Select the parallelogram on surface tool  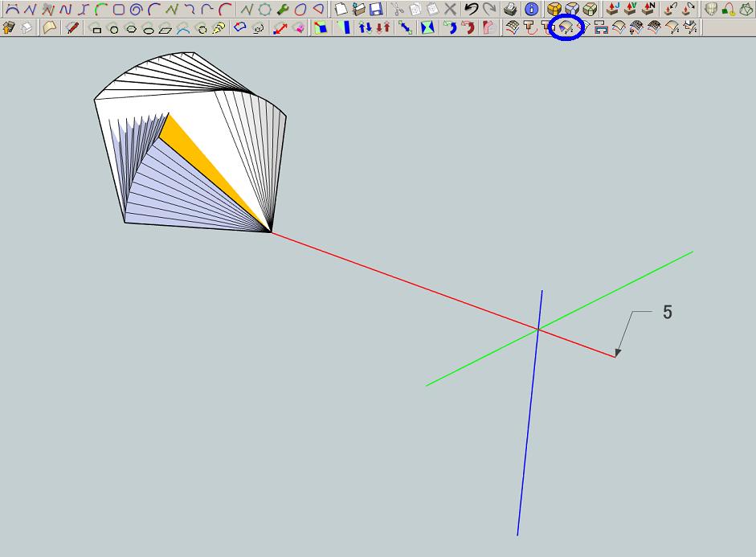(x=166, y=28)
